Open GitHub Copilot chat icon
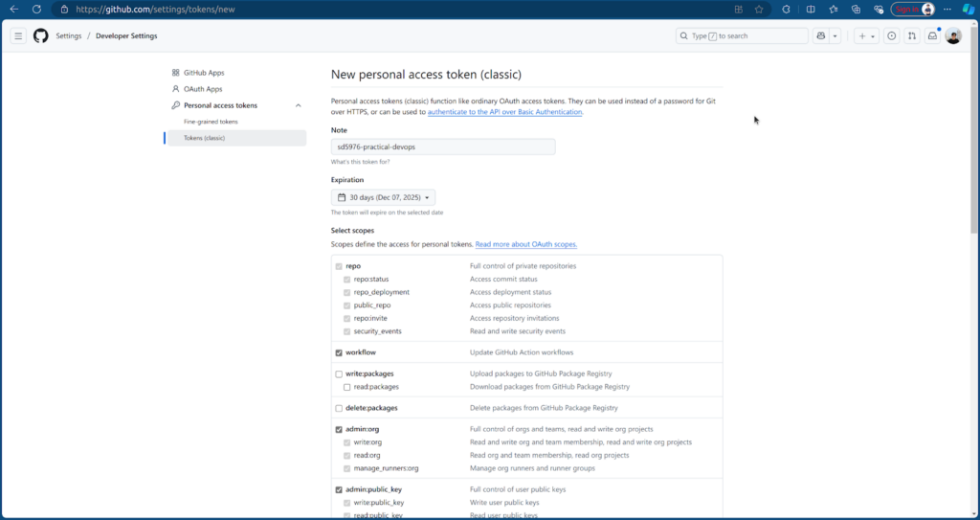The width and height of the screenshot is (980, 520). click(821, 36)
